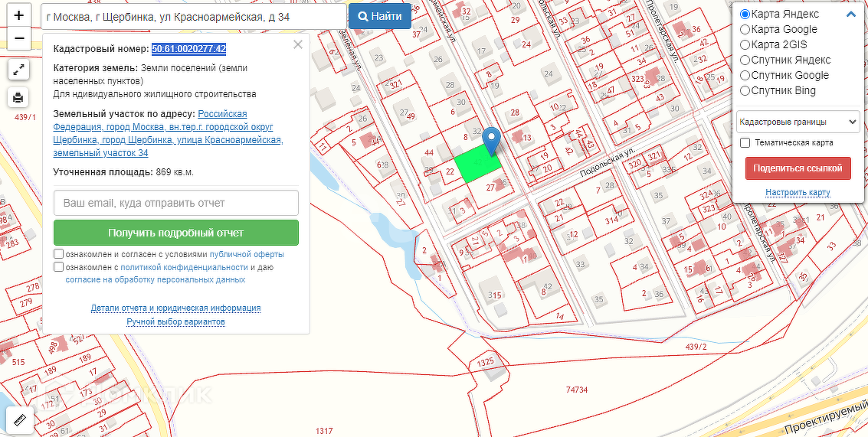Zoom out the map with minus button
The width and height of the screenshot is (868, 437).
click(x=19, y=38)
